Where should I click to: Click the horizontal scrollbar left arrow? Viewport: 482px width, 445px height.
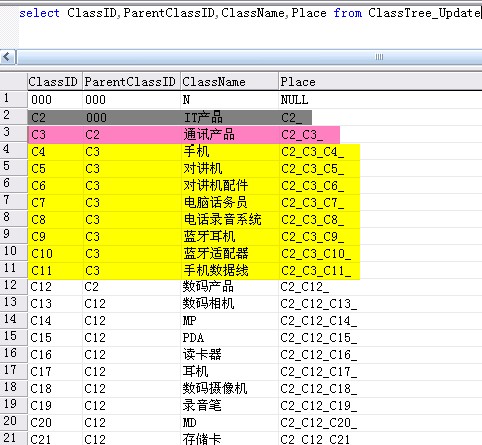(x=7, y=57)
